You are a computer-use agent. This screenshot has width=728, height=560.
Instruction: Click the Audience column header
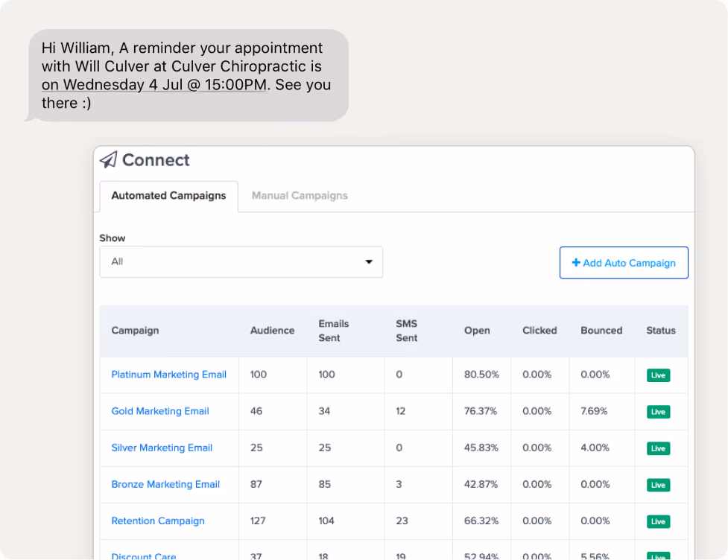pyautogui.click(x=273, y=331)
